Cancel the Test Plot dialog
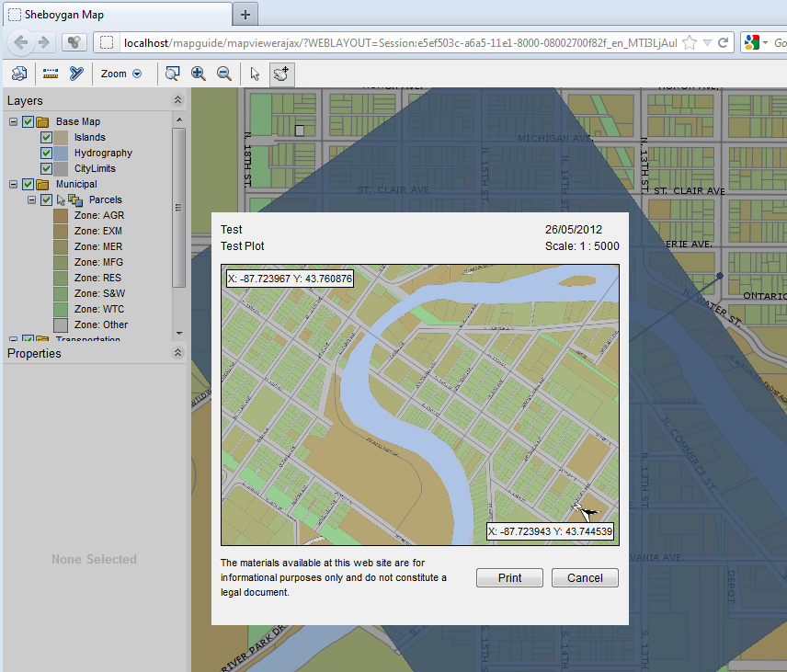Image resolution: width=787 pixels, height=672 pixels. click(585, 577)
